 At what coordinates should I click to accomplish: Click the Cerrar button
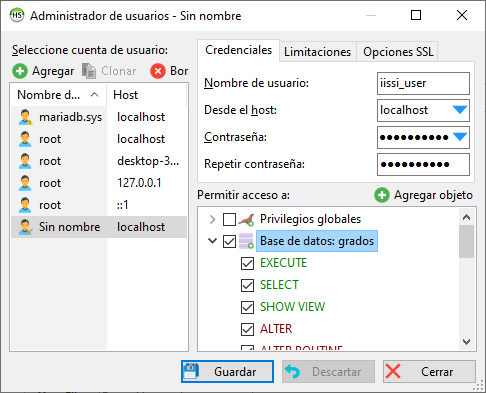(x=429, y=371)
